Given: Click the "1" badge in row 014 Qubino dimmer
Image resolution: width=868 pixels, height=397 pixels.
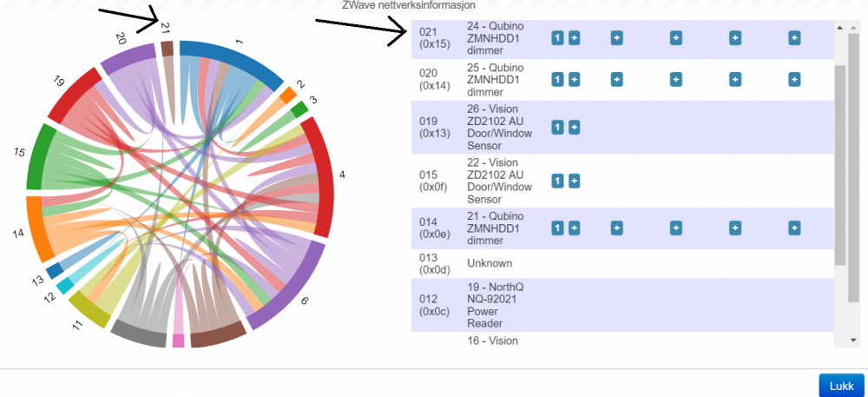Looking at the screenshot, I should pos(557,228).
